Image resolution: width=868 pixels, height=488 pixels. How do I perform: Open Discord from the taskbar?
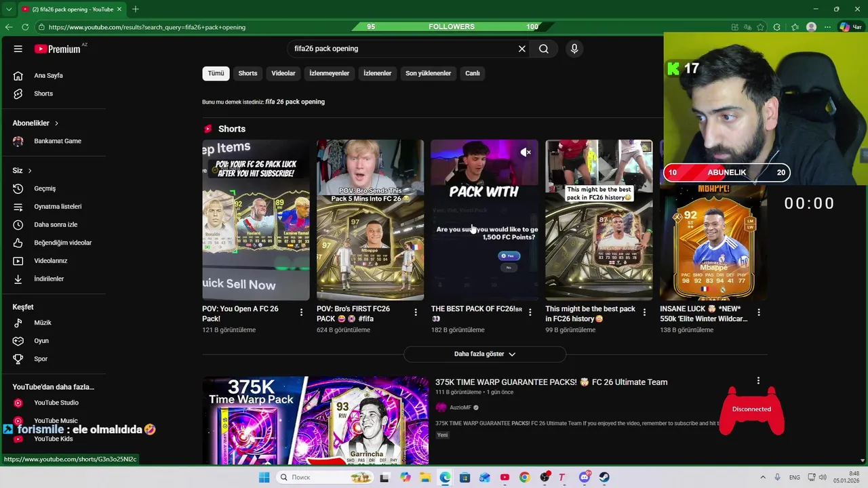coord(585,477)
